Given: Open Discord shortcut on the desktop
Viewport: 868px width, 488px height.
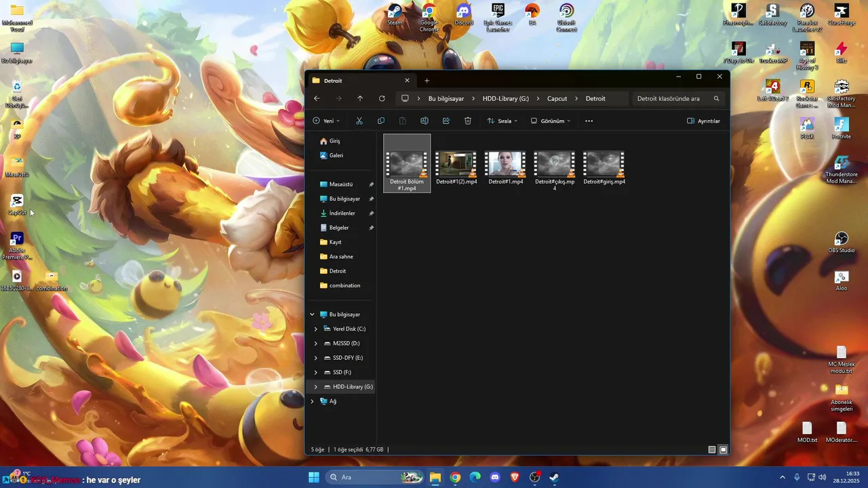Looking at the screenshot, I should pos(464,15).
